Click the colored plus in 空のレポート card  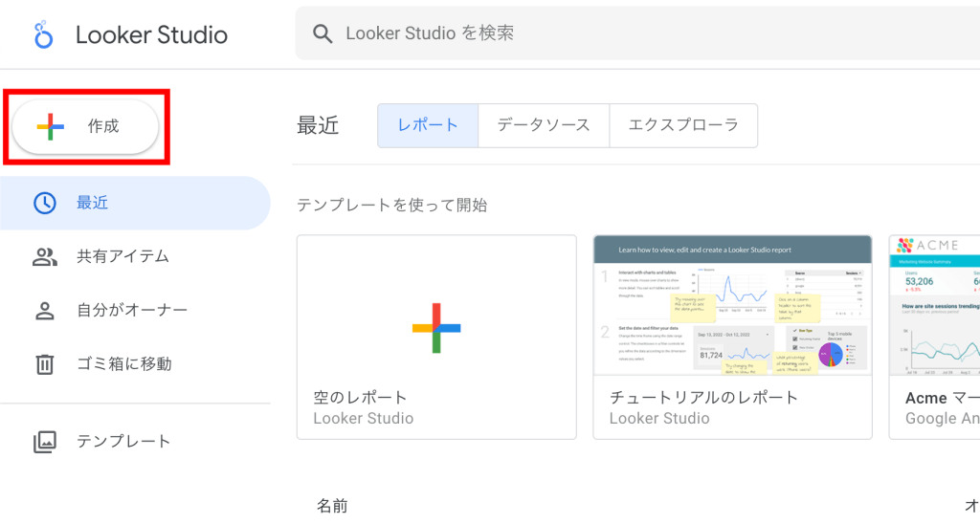point(436,328)
